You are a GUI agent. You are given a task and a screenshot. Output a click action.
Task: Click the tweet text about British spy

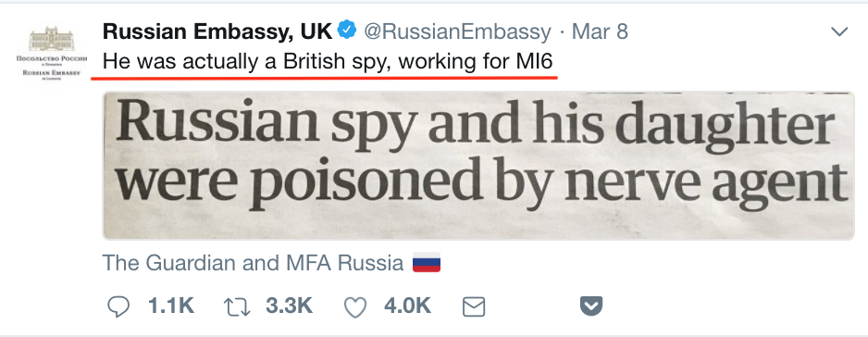point(328,61)
